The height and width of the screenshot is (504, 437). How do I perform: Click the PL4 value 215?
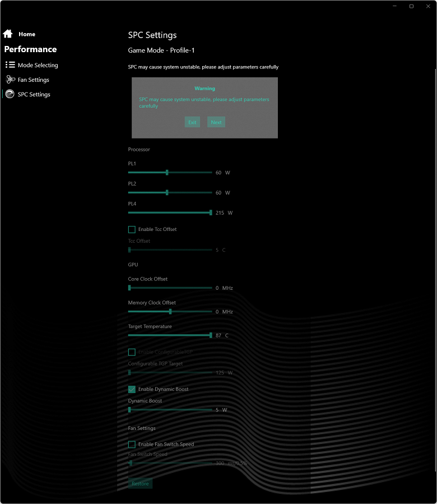pos(220,213)
